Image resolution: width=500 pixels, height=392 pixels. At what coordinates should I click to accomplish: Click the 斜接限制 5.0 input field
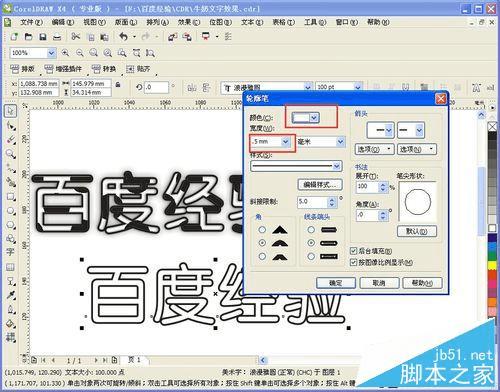313,202
